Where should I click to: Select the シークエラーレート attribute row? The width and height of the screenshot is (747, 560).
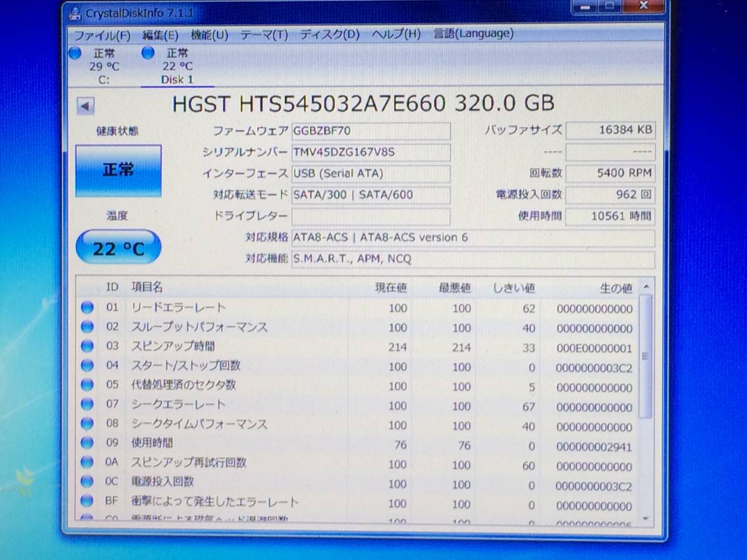358,406
